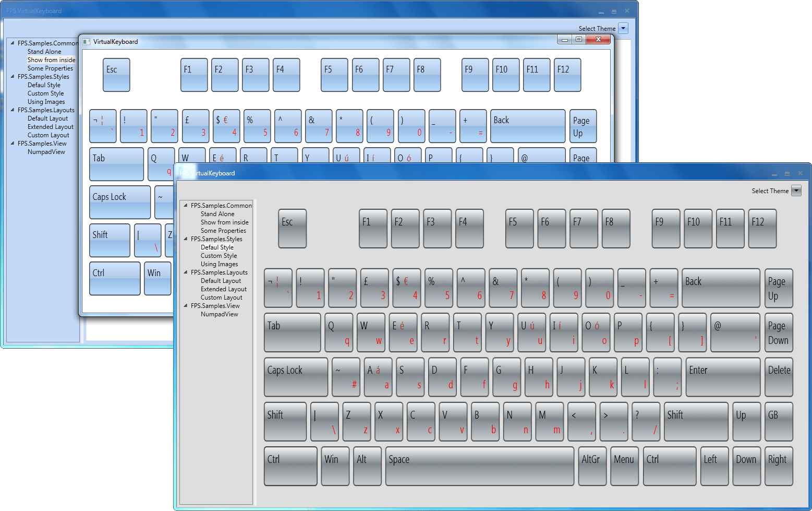Click the VirtualKeyboard window title bar icon
This screenshot has width=812, height=511.
pyautogui.click(x=87, y=42)
